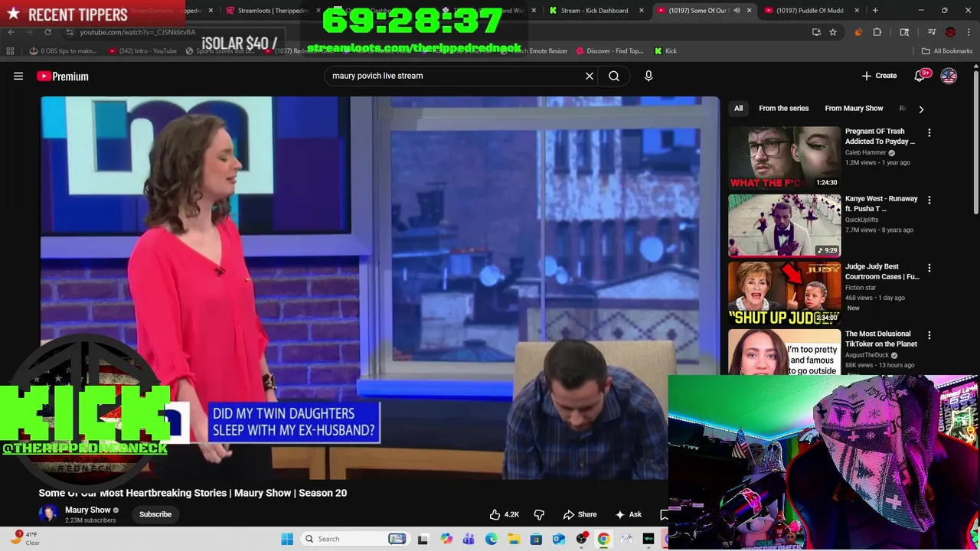Open Outlook from the taskbar
Image resolution: width=980 pixels, height=551 pixels.
[559, 539]
